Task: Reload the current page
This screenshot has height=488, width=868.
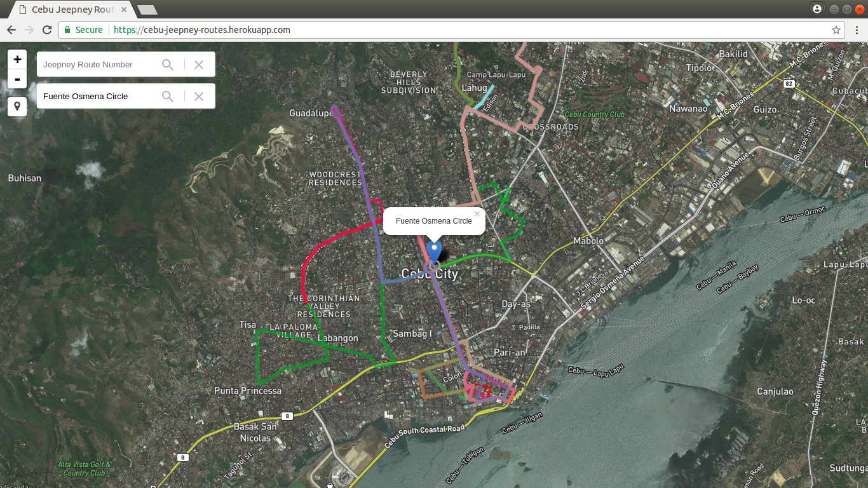Action: (x=47, y=30)
